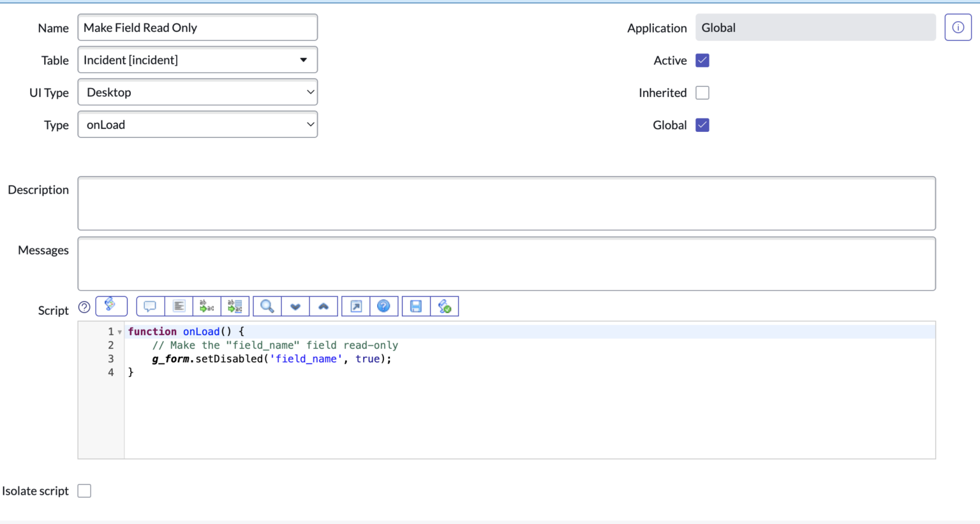980x524 pixels.
Task: Click the info icon beside Application
Action: [958, 27]
